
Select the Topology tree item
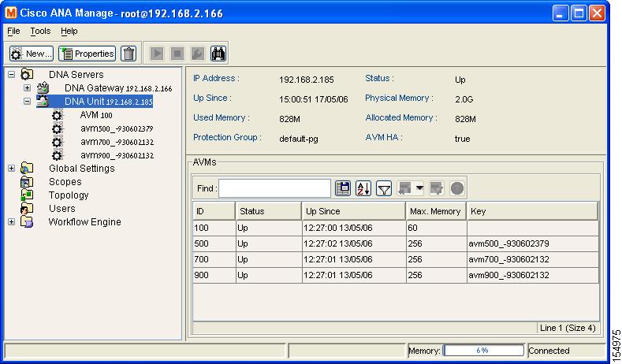pos(69,195)
